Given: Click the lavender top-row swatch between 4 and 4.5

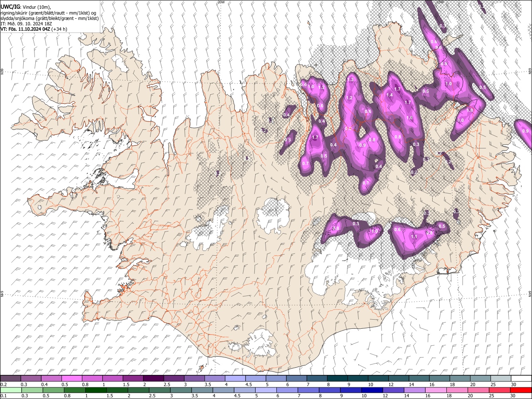Looking at the screenshot, I should [x=235, y=378].
